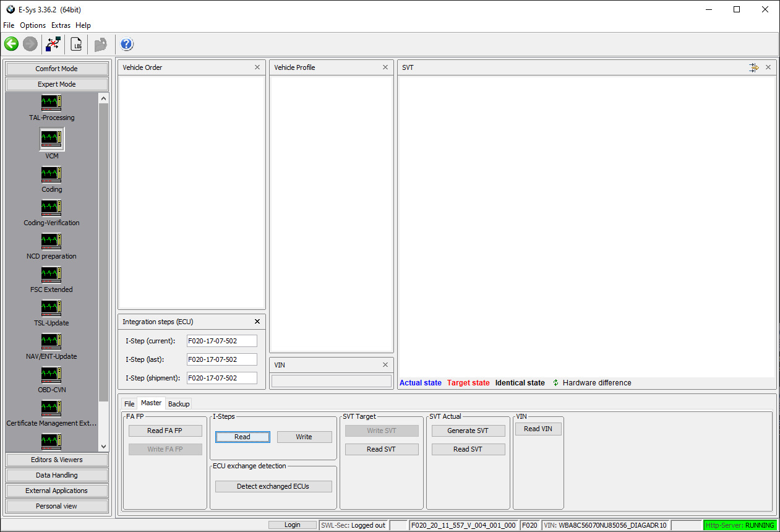Open the Extras menu
The image size is (780, 532).
(61, 25)
